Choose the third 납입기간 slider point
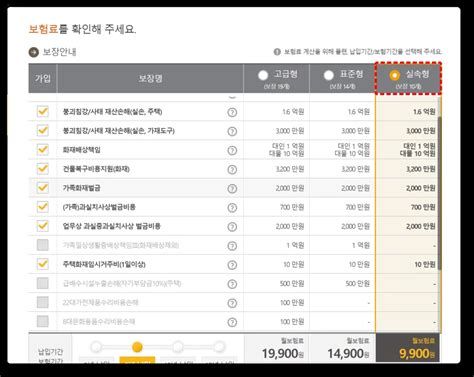The height and width of the screenshot is (377, 474). [178, 347]
